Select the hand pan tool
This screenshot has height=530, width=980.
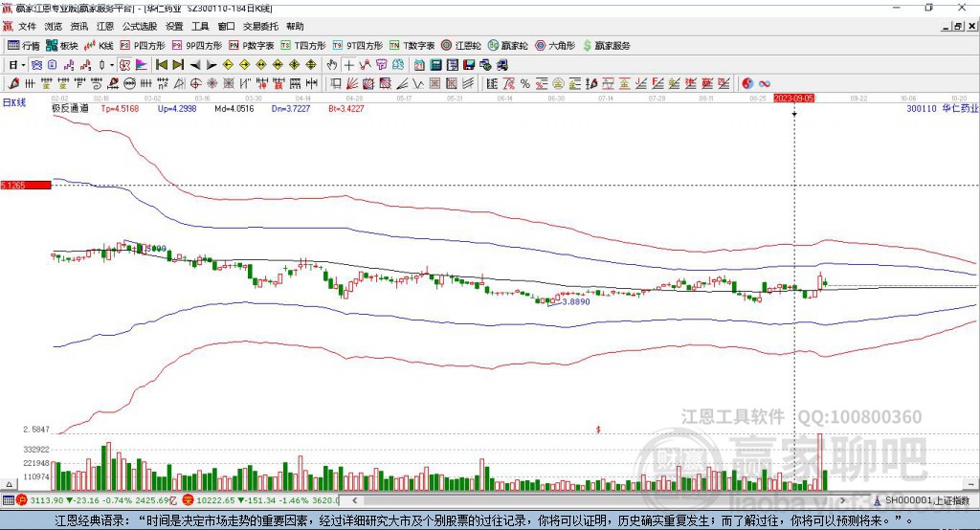point(332,65)
